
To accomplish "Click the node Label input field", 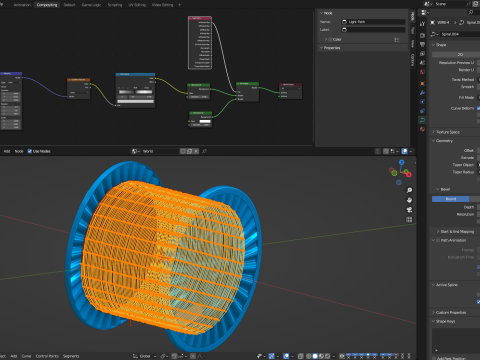I will coord(373,30).
